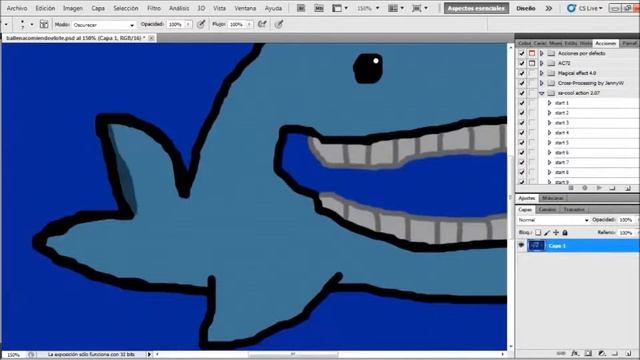This screenshot has width=640, height=360.
Task: Open the Flujo slider arrow
Action: [249, 24]
